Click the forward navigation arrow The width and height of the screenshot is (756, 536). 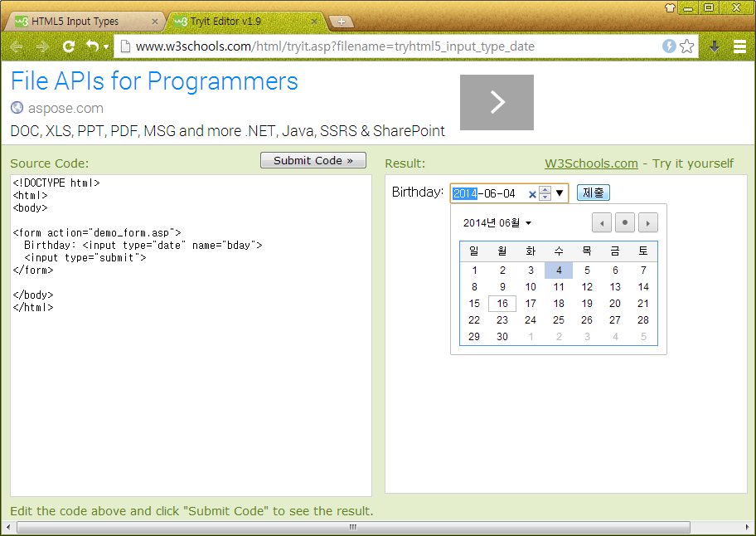click(40, 46)
